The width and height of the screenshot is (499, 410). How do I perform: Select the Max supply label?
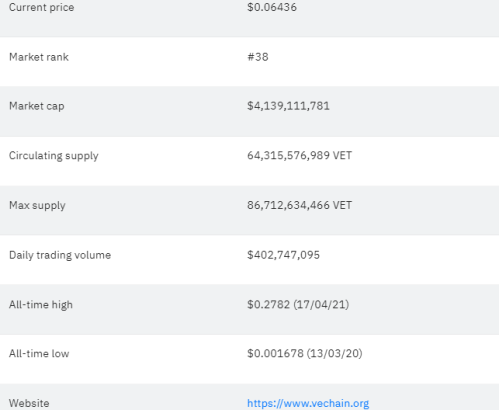(37, 206)
